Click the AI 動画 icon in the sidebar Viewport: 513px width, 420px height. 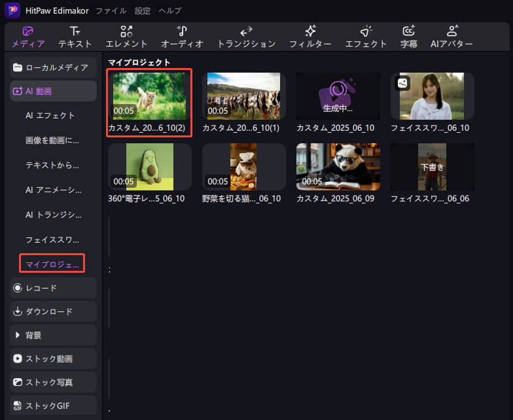tap(17, 92)
